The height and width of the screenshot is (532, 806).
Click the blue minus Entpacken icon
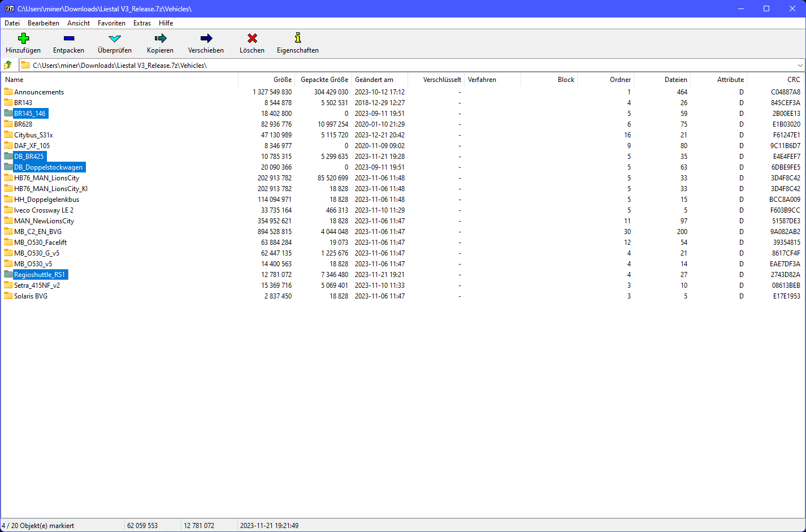click(x=68, y=38)
